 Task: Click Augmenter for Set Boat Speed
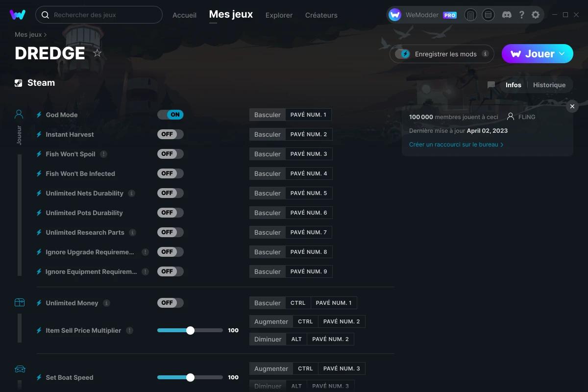pyautogui.click(x=271, y=368)
